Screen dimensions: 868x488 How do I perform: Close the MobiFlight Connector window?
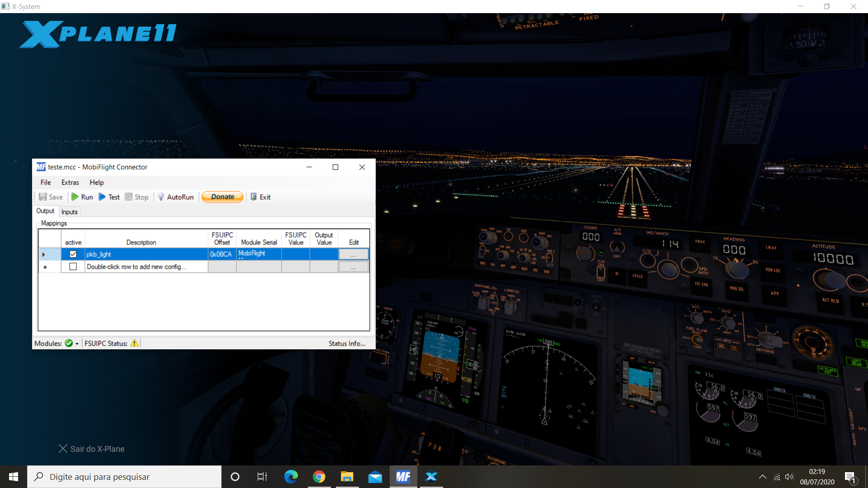point(362,167)
